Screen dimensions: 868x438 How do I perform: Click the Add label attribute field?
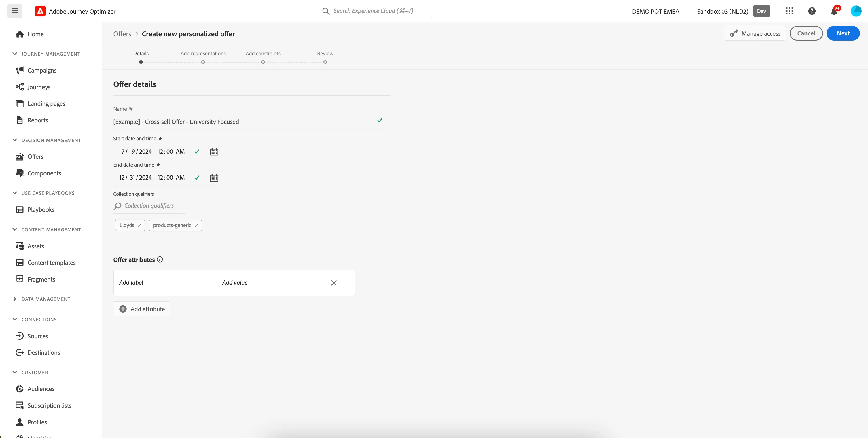(x=163, y=283)
